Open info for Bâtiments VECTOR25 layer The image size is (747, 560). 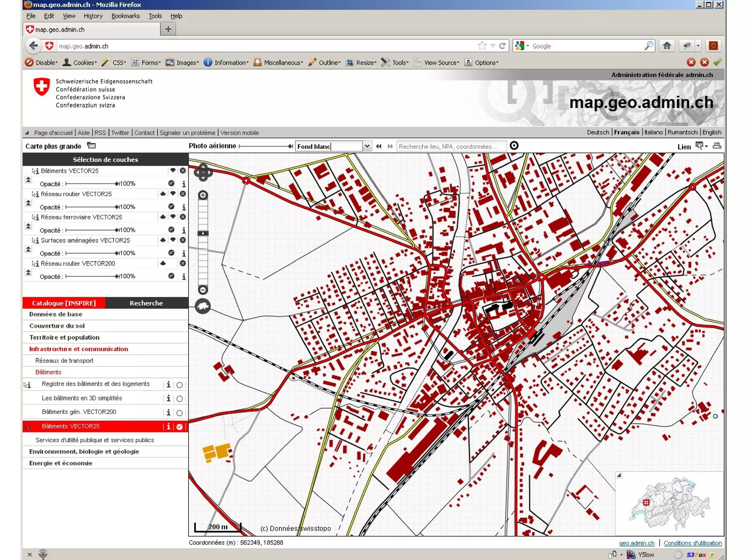click(x=183, y=184)
